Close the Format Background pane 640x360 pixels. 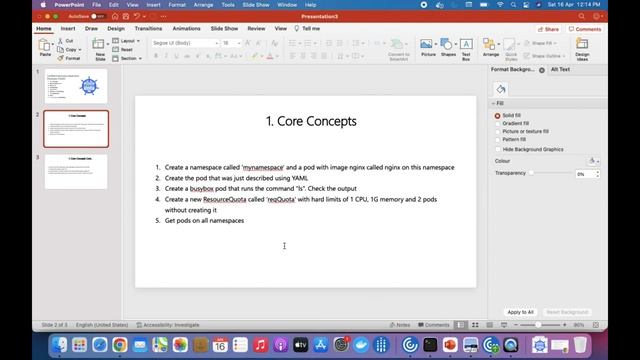(542, 70)
